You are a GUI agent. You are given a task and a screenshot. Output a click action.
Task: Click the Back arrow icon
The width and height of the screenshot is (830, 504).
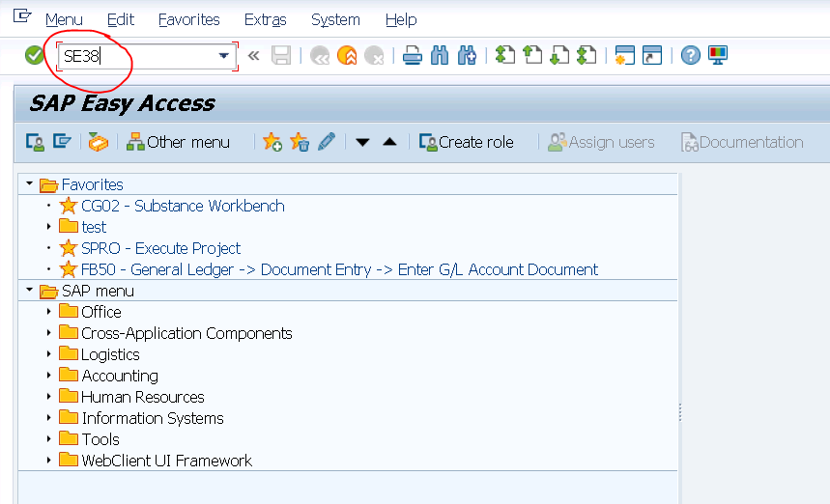pyautogui.click(x=320, y=55)
